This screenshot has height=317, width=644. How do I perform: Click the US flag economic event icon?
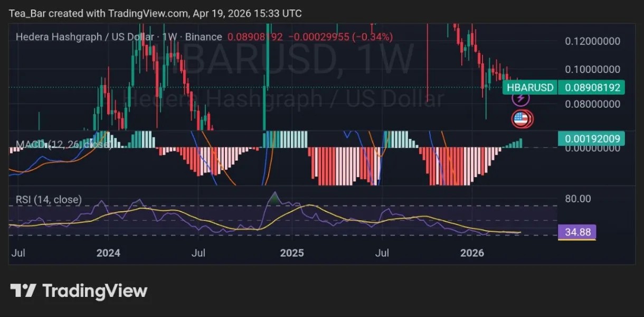click(522, 119)
